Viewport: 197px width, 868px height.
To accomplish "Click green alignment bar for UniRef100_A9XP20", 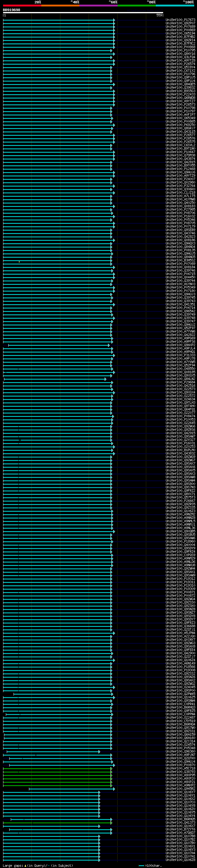I will coord(57,779).
